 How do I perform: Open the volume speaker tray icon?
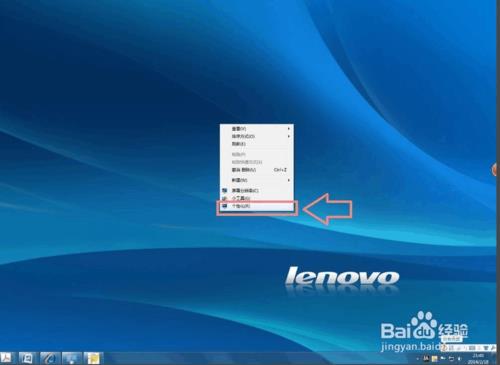459,359
